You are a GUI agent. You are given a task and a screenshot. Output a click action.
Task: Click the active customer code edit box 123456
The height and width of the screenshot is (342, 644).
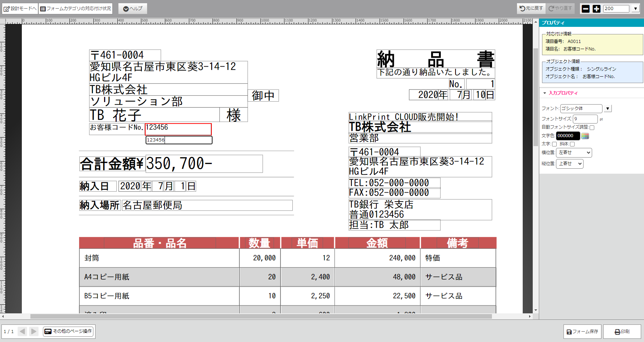pyautogui.click(x=179, y=140)
